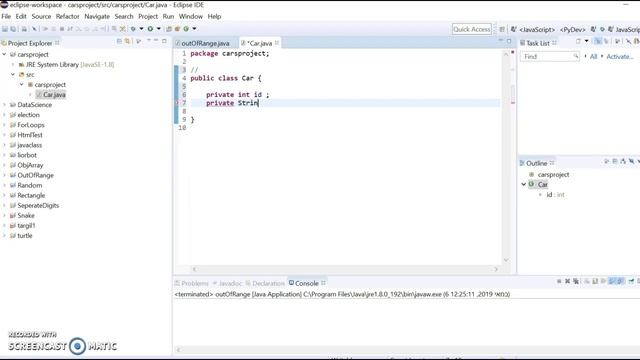
Task: Click the editor scroll-down arrow
Action: click(506, 260)
